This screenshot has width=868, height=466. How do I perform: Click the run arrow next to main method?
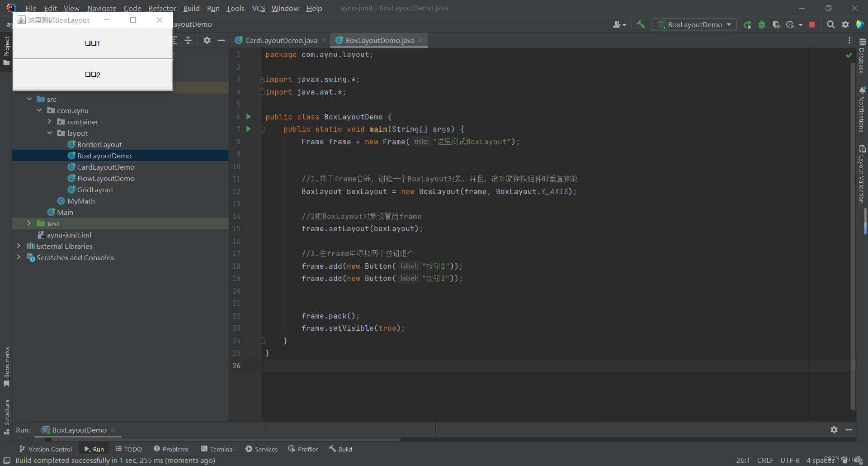[249, 129]
